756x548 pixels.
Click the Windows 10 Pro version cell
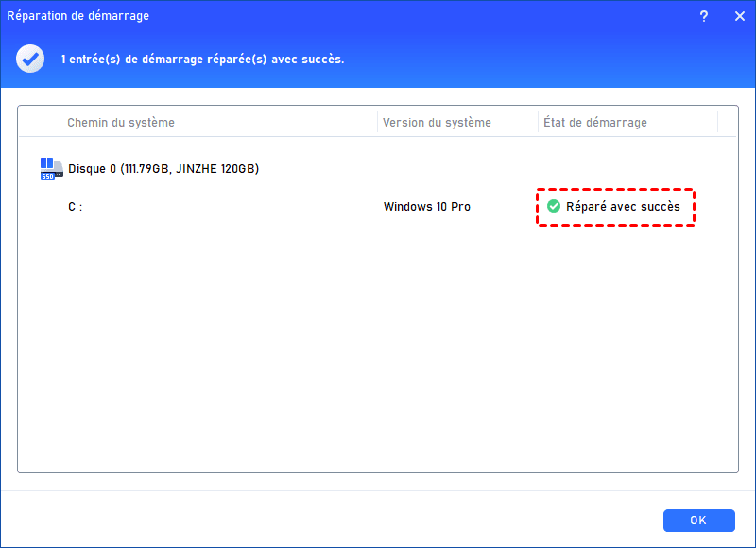click(426, 207)
